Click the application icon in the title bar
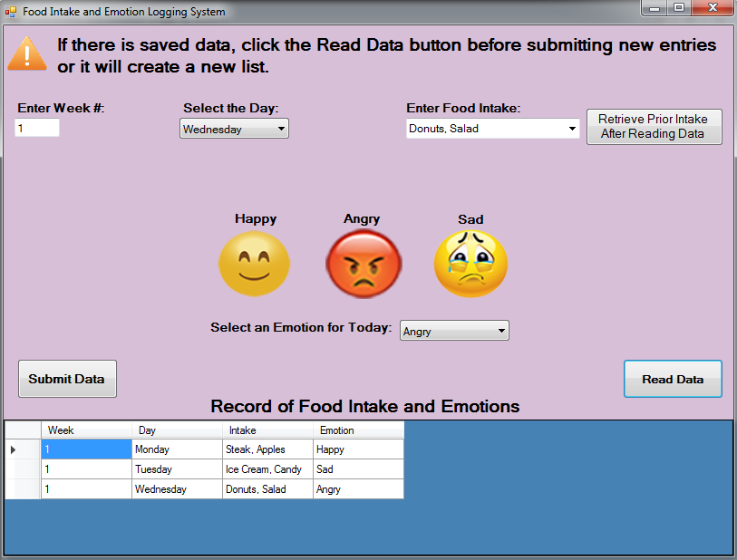737x560 pixels. (11, 12)
